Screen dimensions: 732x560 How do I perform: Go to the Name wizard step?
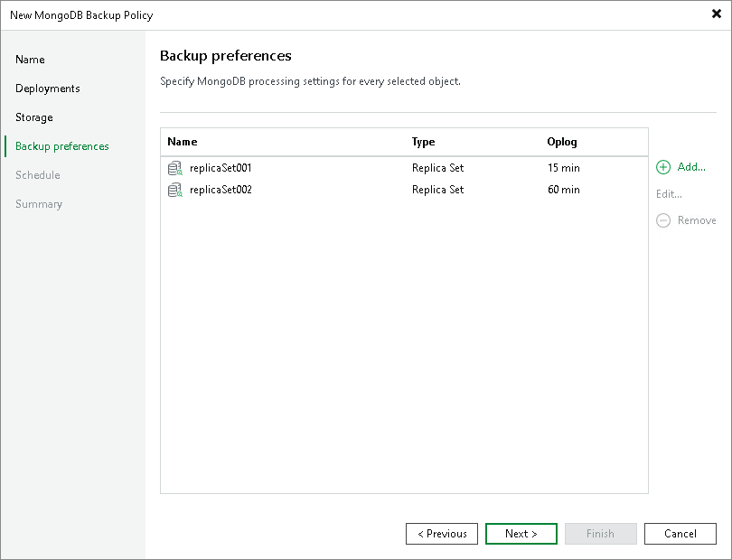pyautogui.click(x=30, y=60)
